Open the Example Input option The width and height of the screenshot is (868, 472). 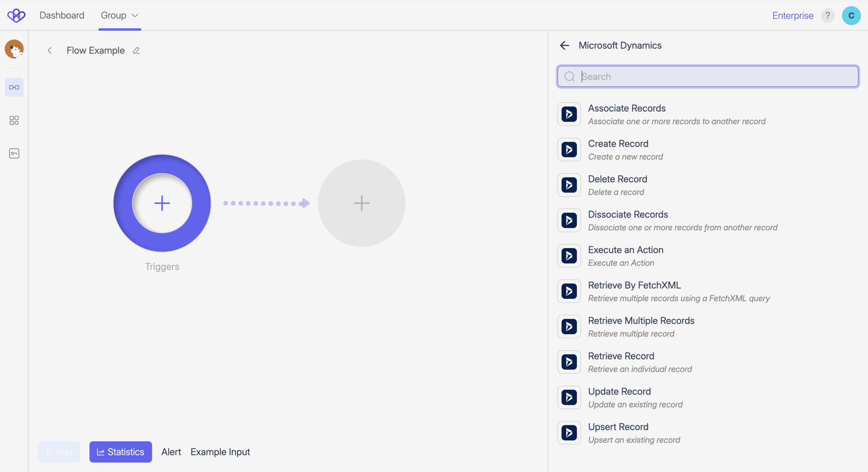[220, 452]
